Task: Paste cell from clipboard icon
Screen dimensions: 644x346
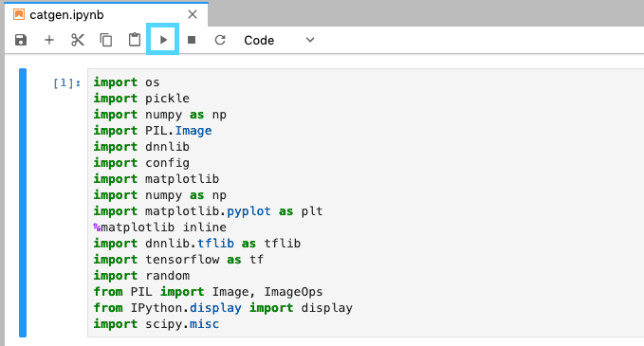Action: click(x=135, y=40)
